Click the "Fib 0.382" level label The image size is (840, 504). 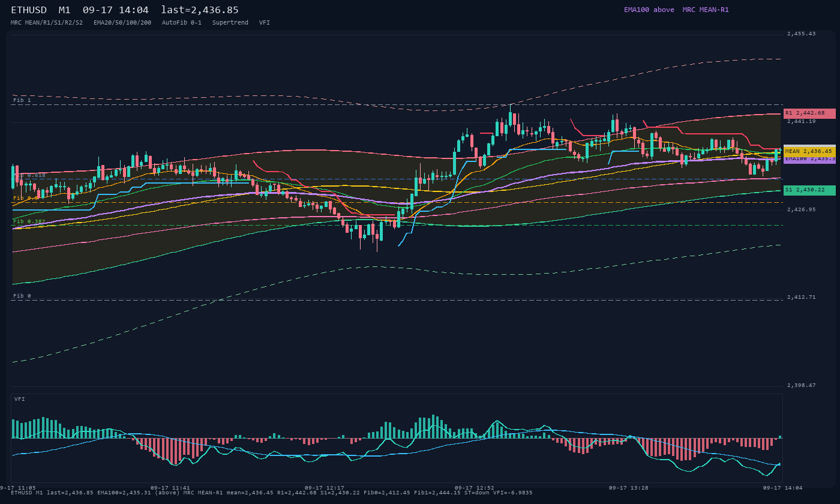[x=29, y=221]
